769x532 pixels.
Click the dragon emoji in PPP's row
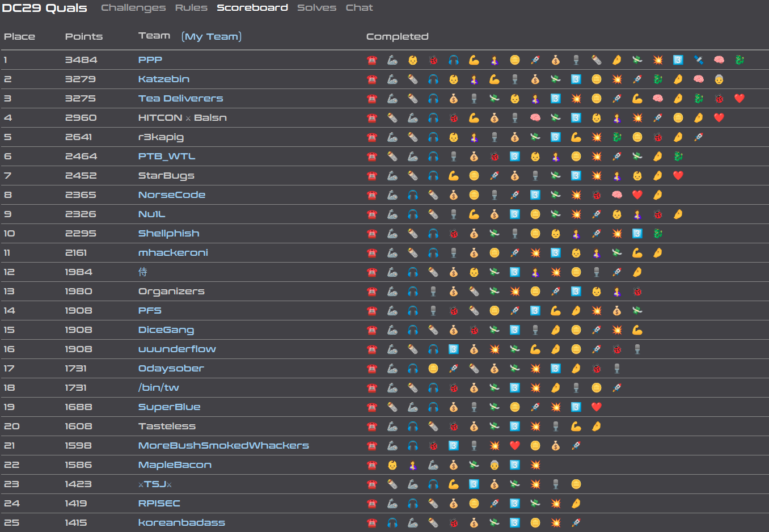[x=740, y=60]
